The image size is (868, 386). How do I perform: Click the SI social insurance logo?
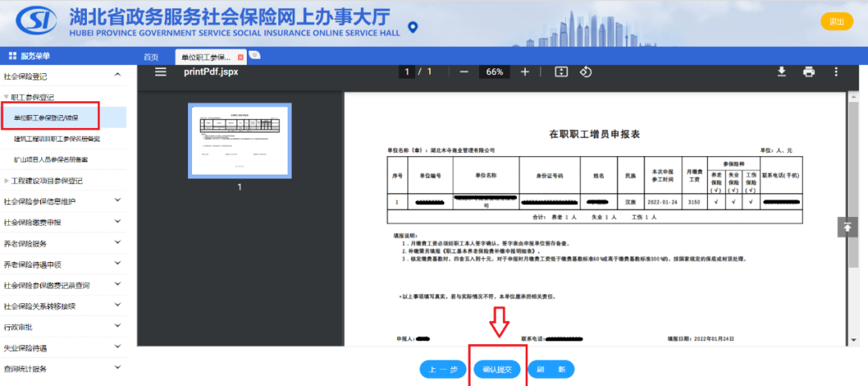(x=36, y=22)
